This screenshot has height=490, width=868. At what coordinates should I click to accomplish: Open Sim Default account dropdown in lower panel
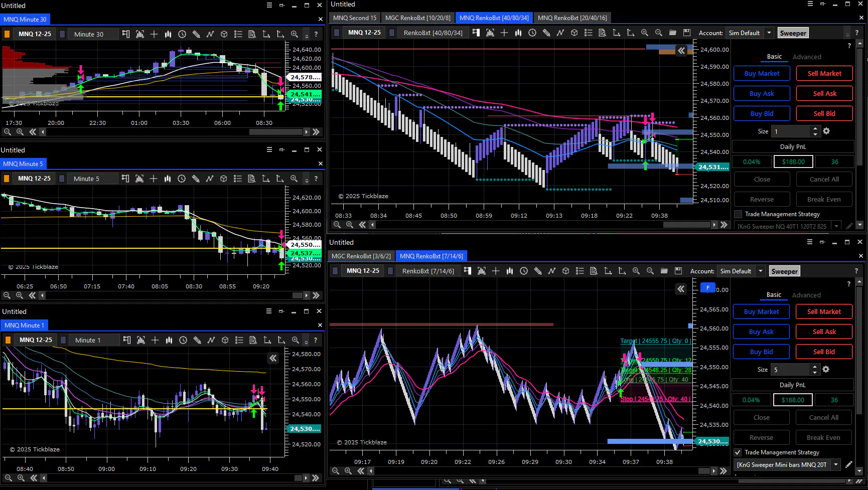click(x=761, y=271)
